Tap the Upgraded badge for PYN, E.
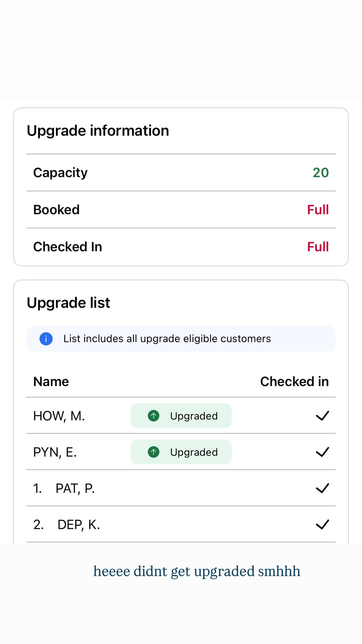 tap(181, 452)
